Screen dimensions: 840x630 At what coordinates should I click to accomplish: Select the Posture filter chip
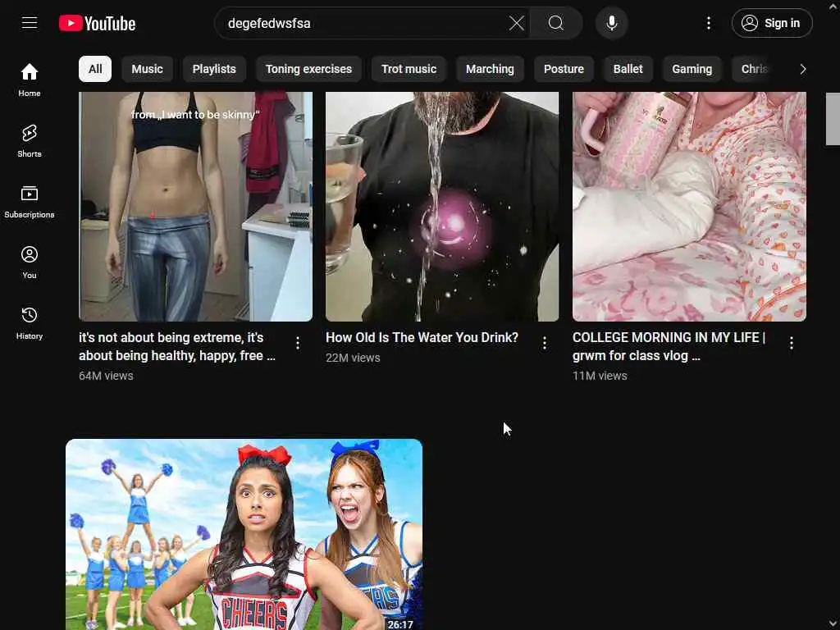(564, 69)
